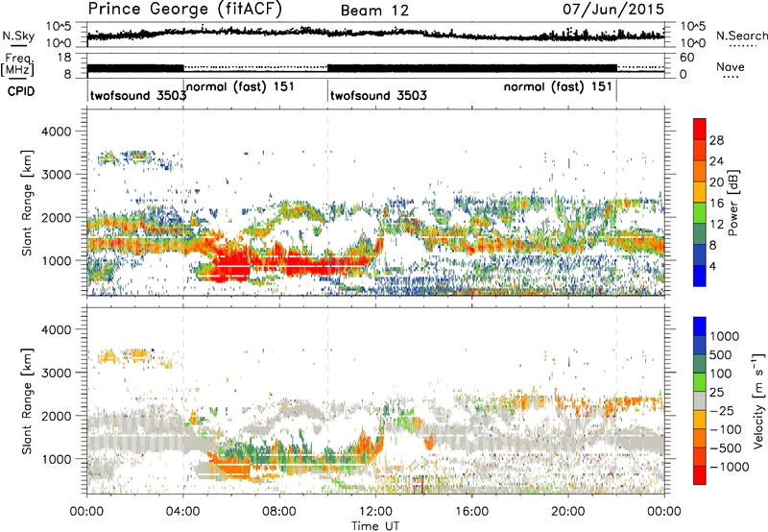Click the 'Slant Range [km]' label of the power panel
768x532 pixels.
[x=27, y=203]
